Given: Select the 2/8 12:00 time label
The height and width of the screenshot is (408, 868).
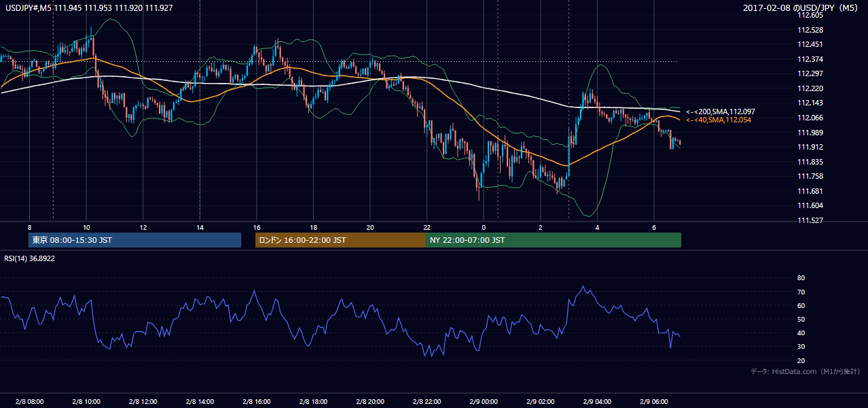Looking at the screenshot, I should click(x=143, y=401).
